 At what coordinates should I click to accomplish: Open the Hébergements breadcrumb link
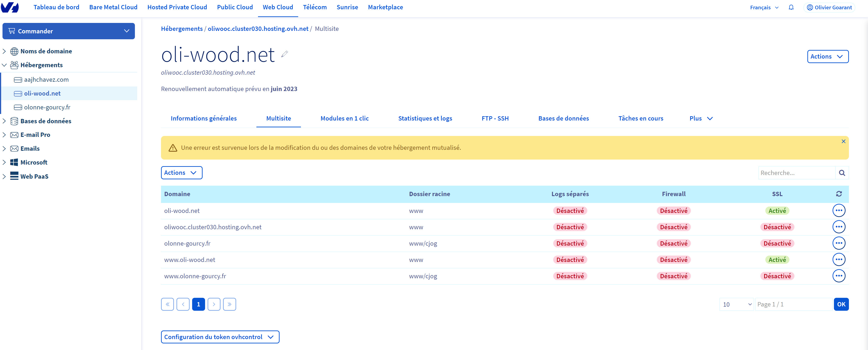[182, 29]
